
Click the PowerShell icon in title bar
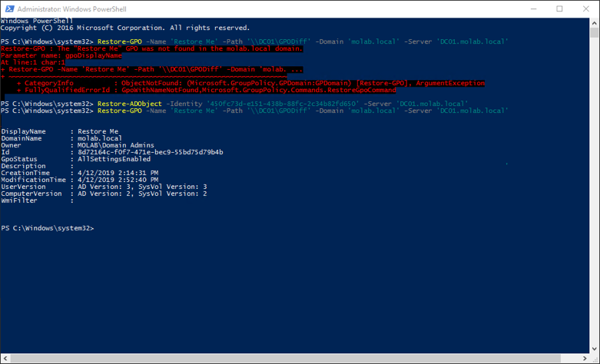pyautogui.click(x=8, y=8)
